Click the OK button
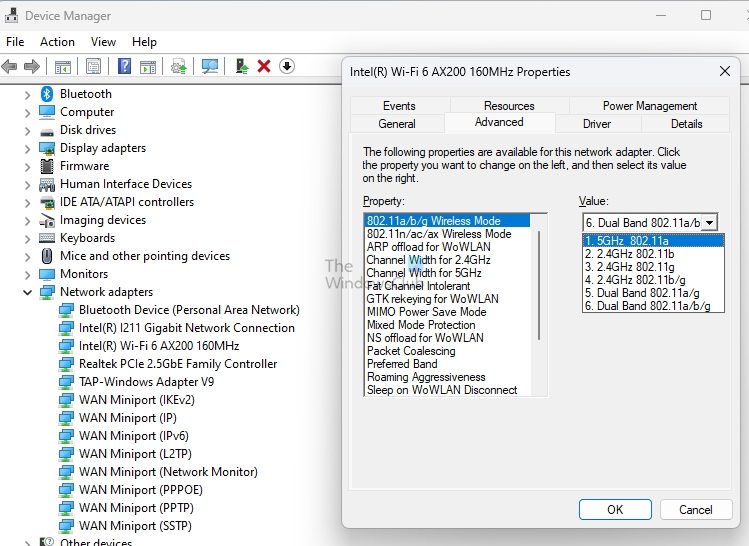749x546 pixels. click(615, 510)
